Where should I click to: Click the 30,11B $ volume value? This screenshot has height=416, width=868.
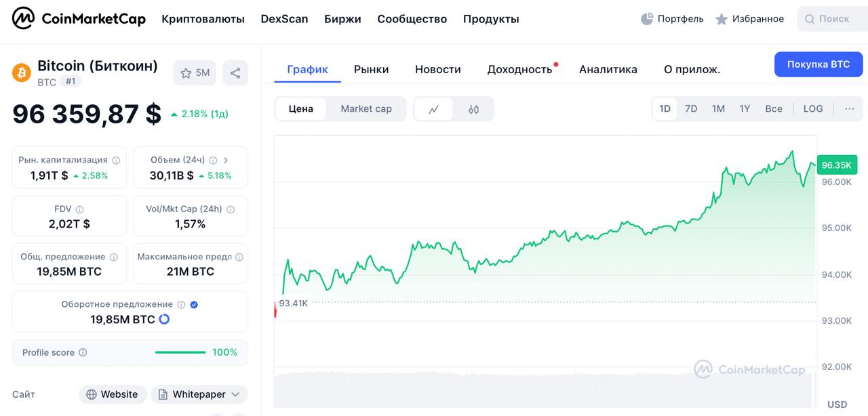pos(172,175)
